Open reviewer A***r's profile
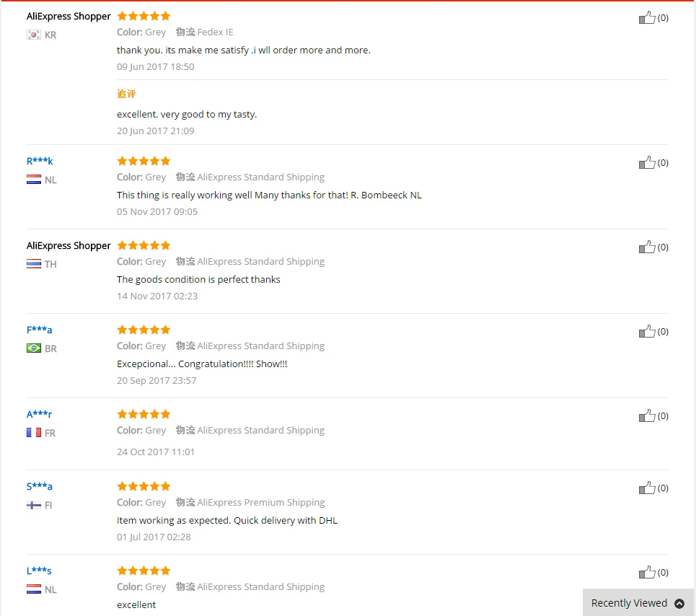The image size is (696, 616). pos(39,414)
